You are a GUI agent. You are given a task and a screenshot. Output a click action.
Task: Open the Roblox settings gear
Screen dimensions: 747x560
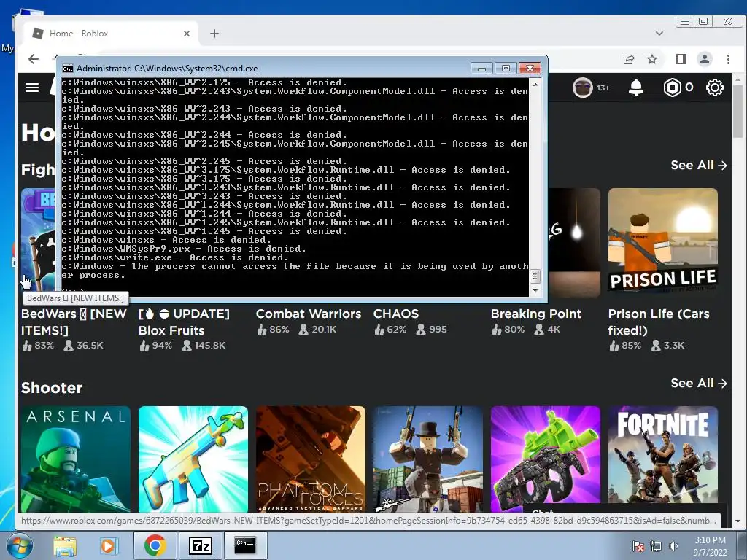[x=714, y=87]
